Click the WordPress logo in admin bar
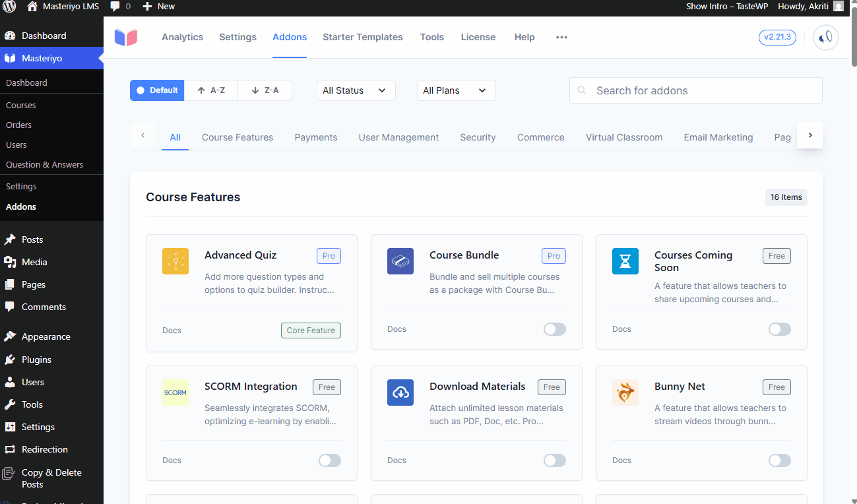Viewport: 857px width, 504px height. tap(9, 7)
